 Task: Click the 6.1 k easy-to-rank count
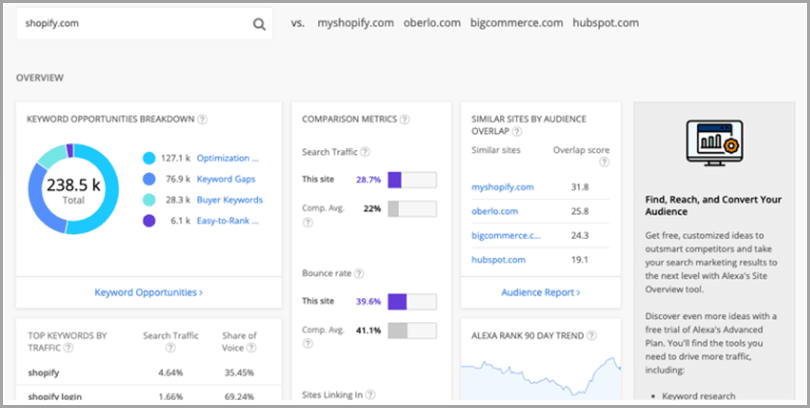point(181,221)
